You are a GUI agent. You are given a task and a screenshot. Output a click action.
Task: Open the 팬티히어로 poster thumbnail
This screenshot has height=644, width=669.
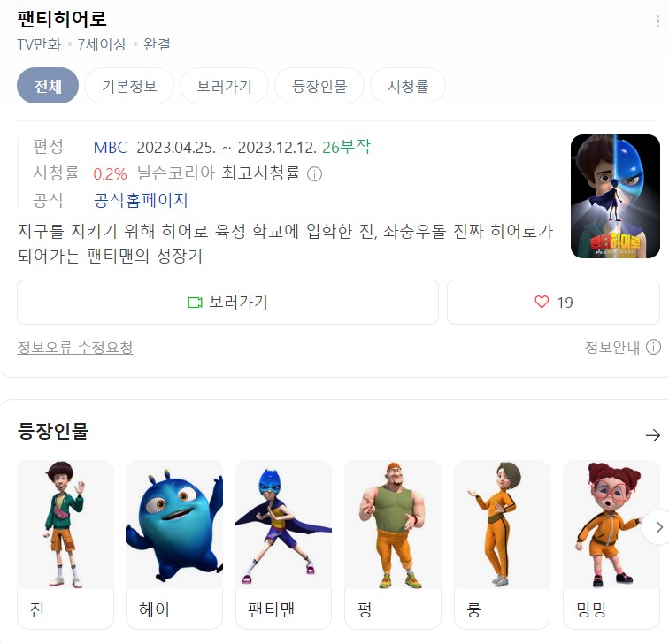tap(615, 196)
